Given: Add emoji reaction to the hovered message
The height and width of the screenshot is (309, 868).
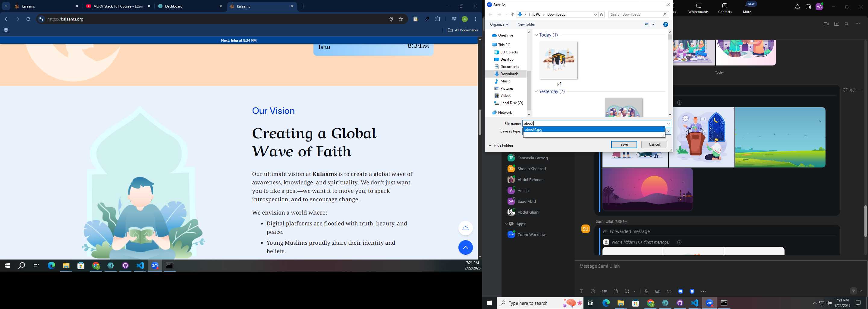Looking at the screenshot, I should point(852,90).
